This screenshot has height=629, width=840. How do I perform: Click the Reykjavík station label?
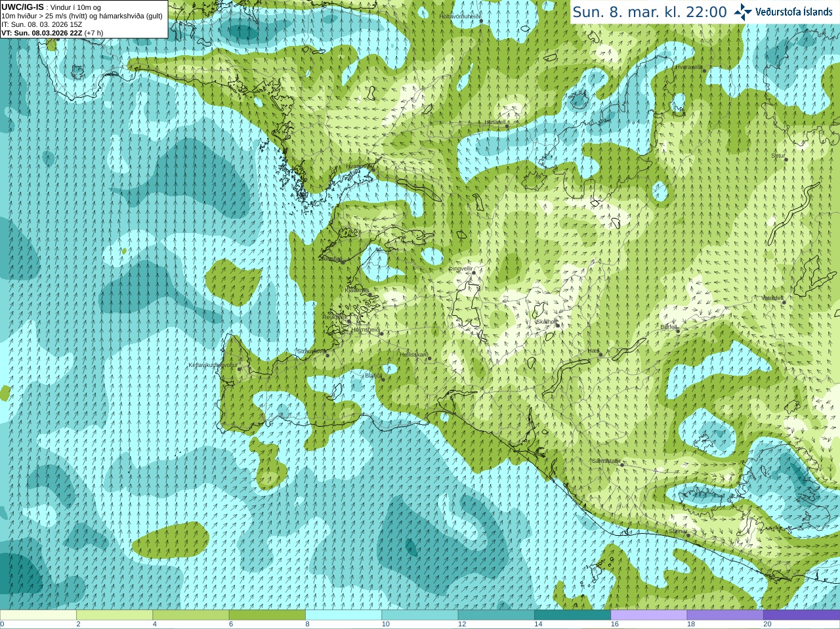click(335, 317)
